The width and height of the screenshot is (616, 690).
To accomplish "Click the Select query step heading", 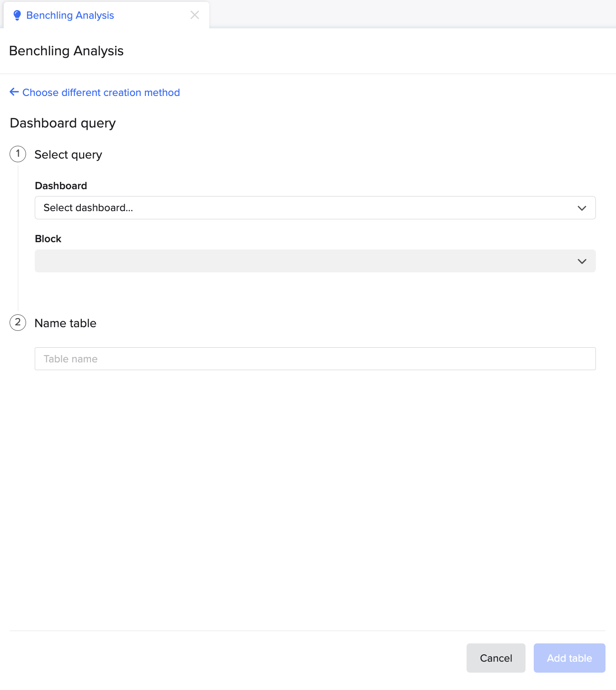I will [x=68, y=155].
